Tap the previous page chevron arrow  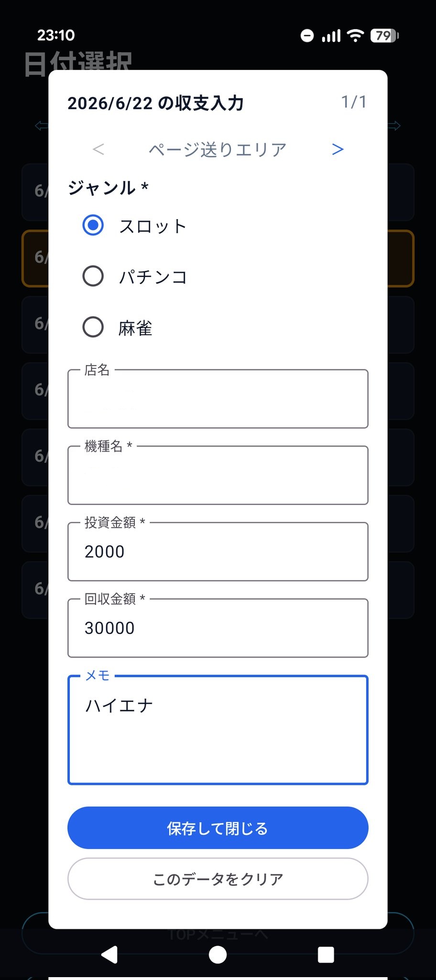pos(98,149)
